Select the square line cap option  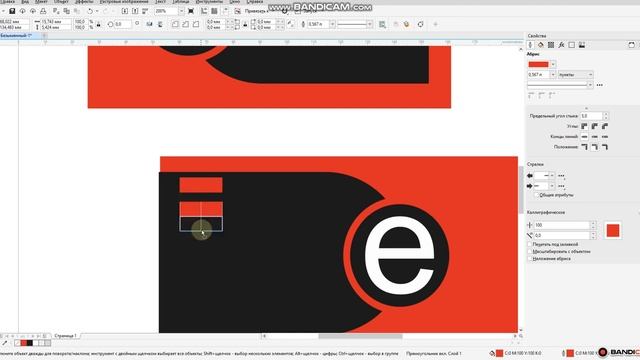click(584, 136)
